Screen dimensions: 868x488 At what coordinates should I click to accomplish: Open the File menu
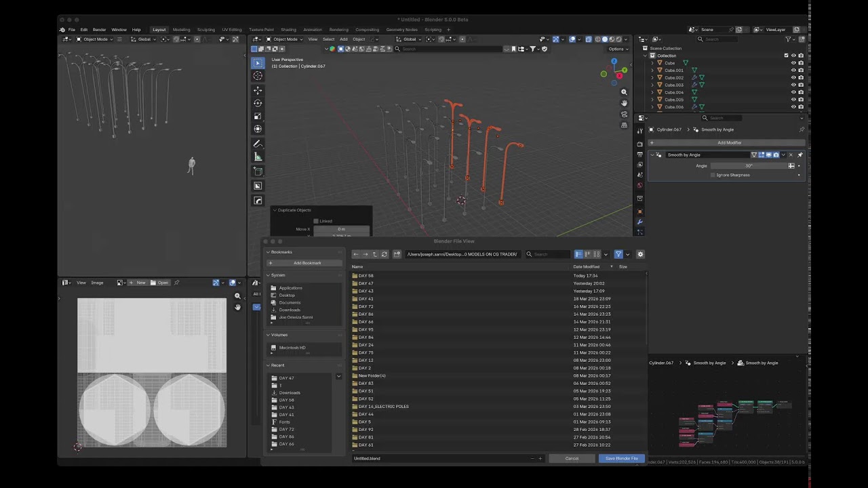[x=71, y=30]
